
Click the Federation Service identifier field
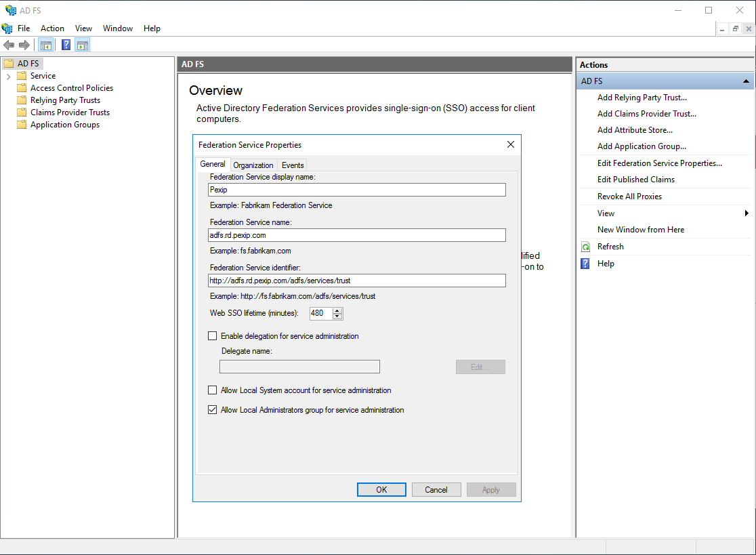(357, 281)
